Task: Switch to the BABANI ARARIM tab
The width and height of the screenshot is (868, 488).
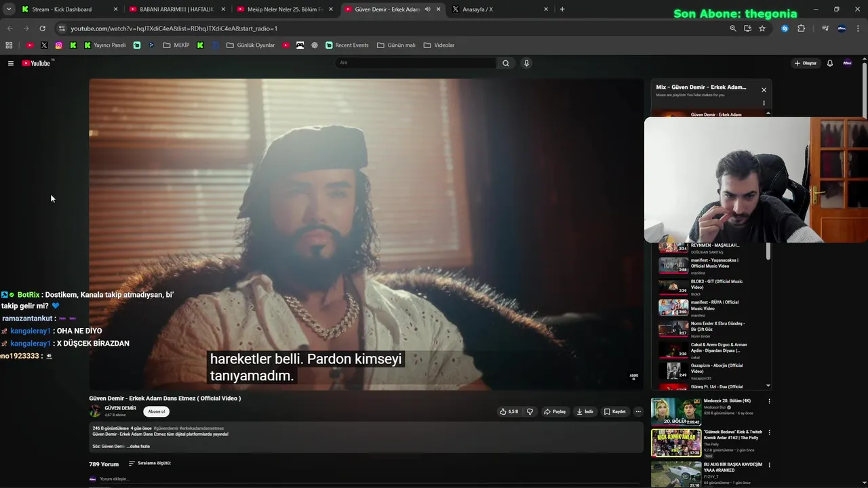Action: coord(176,9)
